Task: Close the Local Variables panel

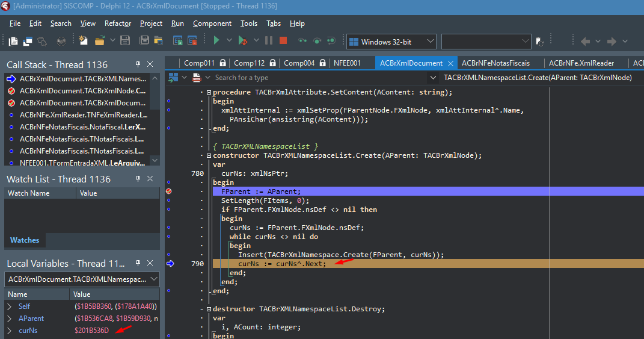Action: click(x=150, y=263)
